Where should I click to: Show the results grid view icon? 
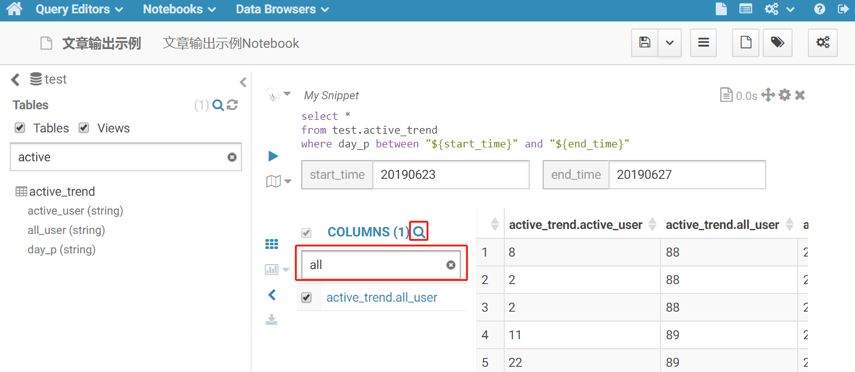(272, 244)
